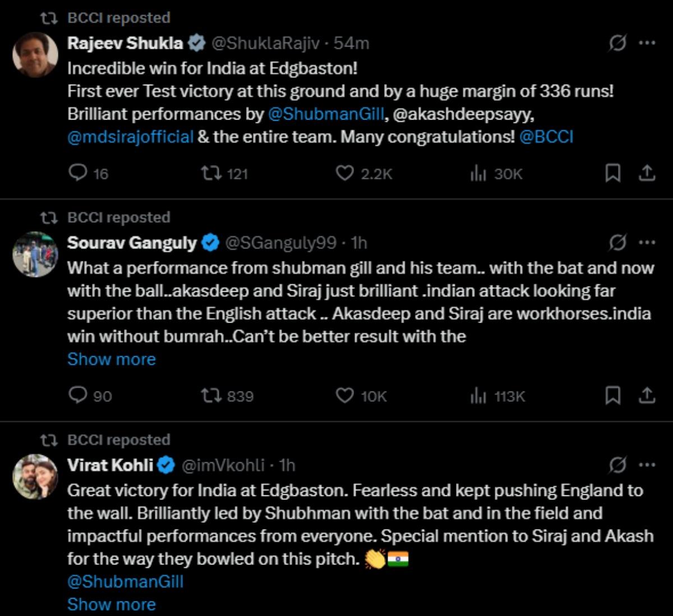View analytics icon on Rajeev Shukla's tweet
The height and width of the screenshot is (616, 673).
coord(480,174)
